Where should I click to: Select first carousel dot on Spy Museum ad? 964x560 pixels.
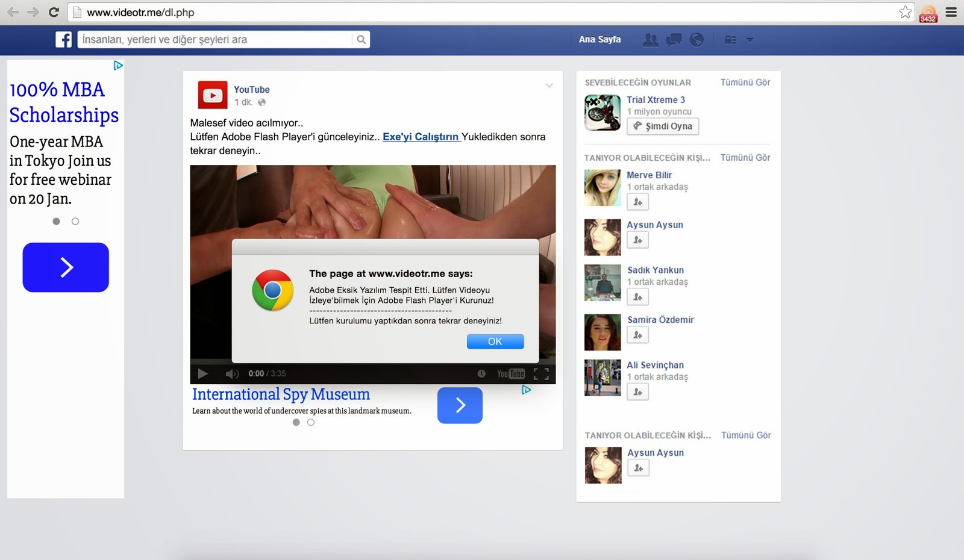pos(296,423)
